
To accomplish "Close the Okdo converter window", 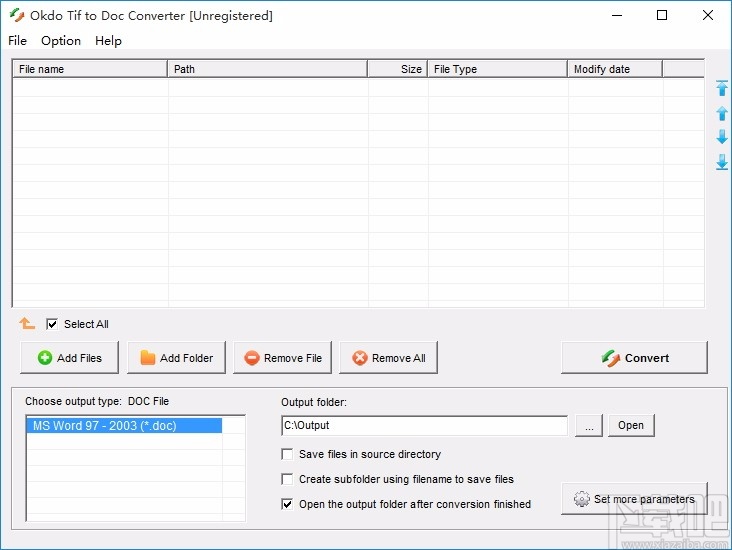I will (x=708, y=15).
